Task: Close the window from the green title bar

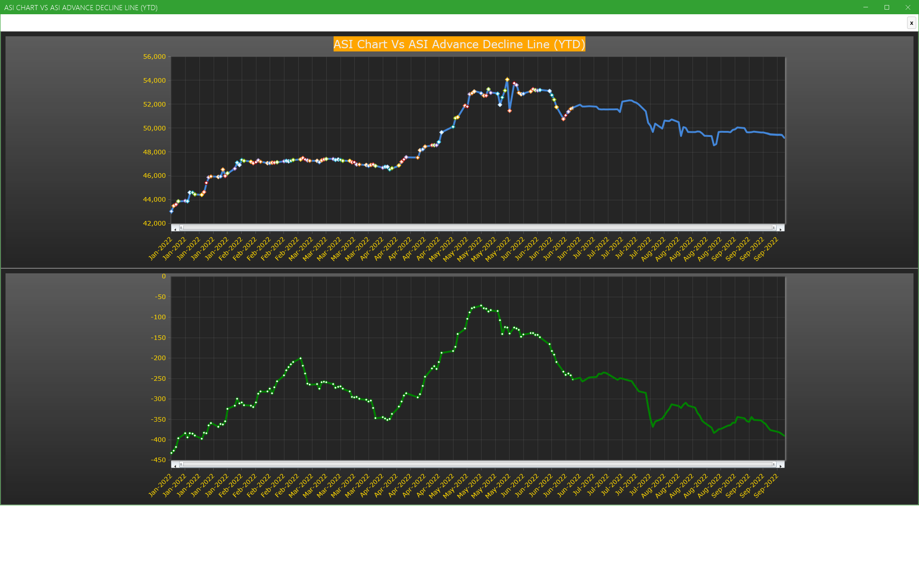Action: click(x=908, y=7)
